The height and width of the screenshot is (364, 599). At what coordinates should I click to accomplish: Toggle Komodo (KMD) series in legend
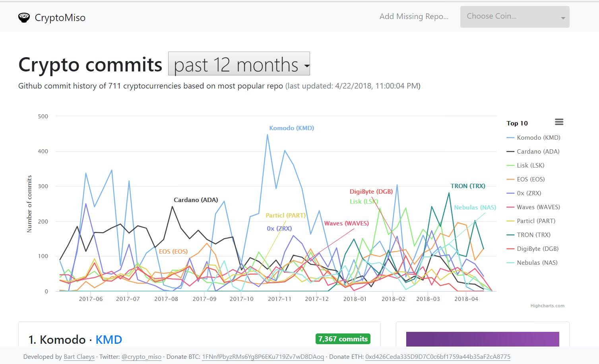click(x=533, y=138)
